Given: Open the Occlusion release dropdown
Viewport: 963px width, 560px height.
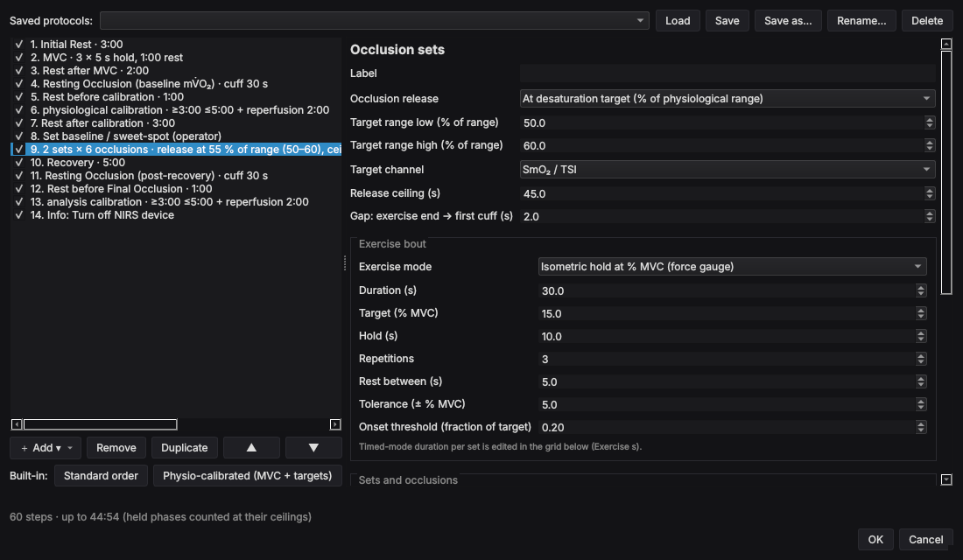Looking at the screenshot, I should coord(728,98).
